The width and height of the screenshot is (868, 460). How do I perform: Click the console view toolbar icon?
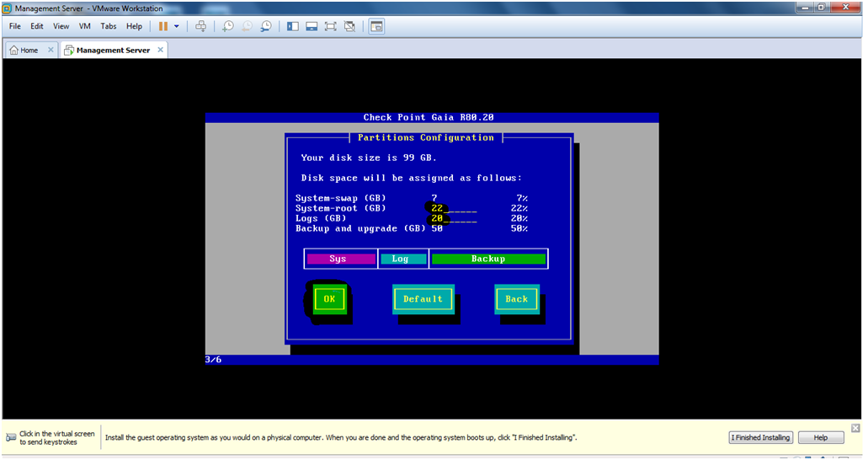376,26
